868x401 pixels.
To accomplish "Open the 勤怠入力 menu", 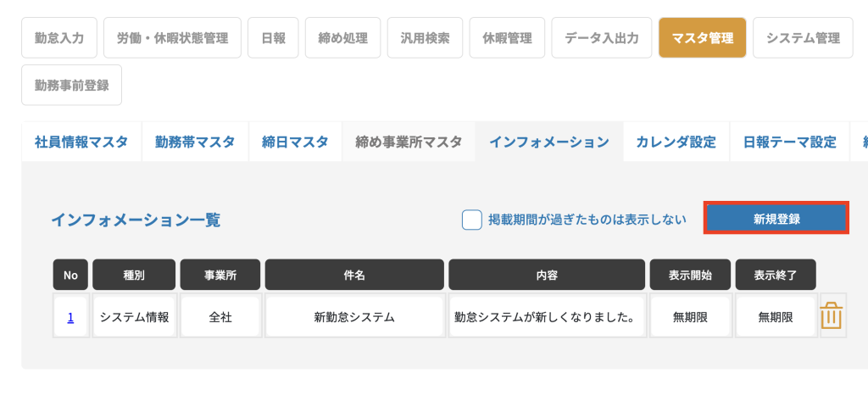I will tap(59, 37).
